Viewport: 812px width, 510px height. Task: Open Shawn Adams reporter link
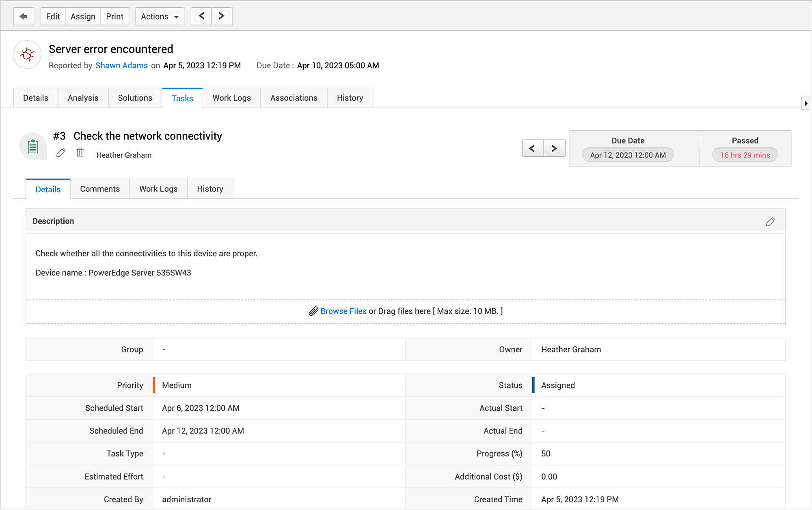click(x=122, y=65)
